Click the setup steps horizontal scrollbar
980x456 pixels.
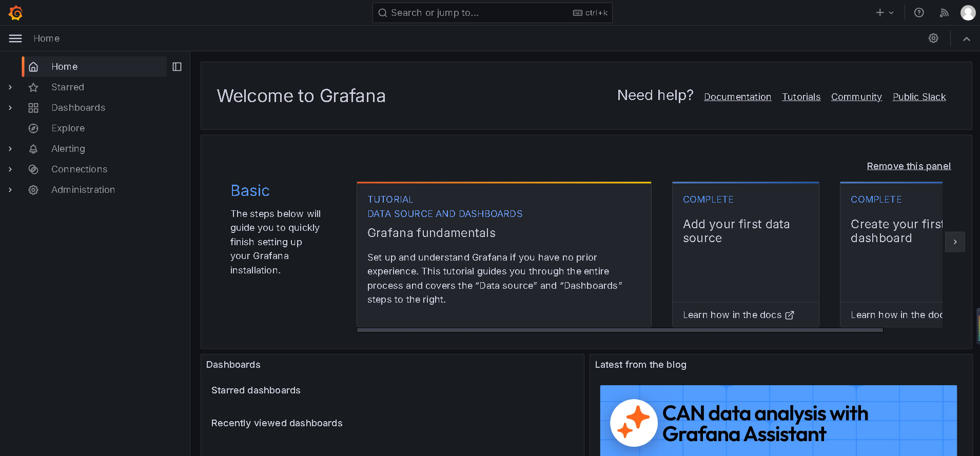coord(620,330)
